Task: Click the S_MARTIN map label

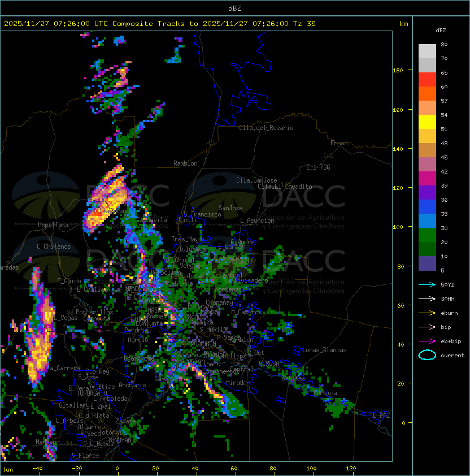Action: tap(213, 330)
